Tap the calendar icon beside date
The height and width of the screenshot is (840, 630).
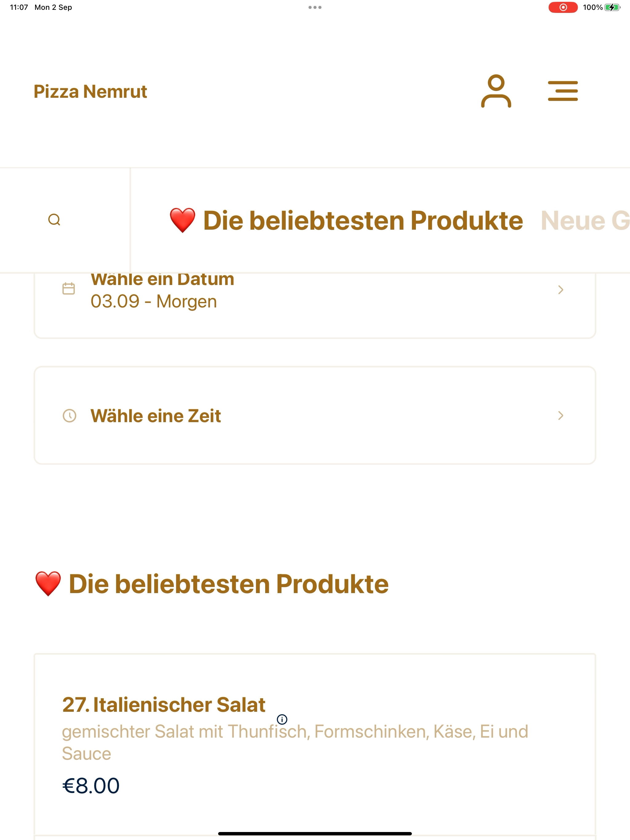[x=68, y=289]
